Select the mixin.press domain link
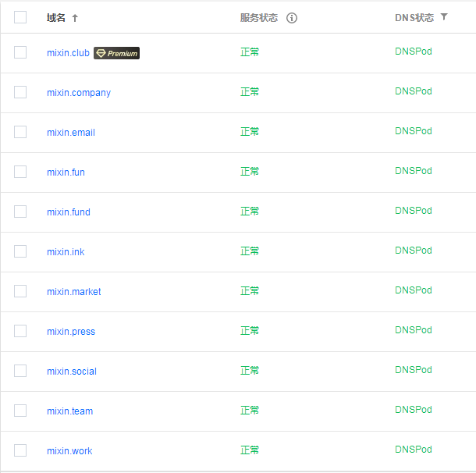This screenshot has width=476, height=473. click(70, 332)
